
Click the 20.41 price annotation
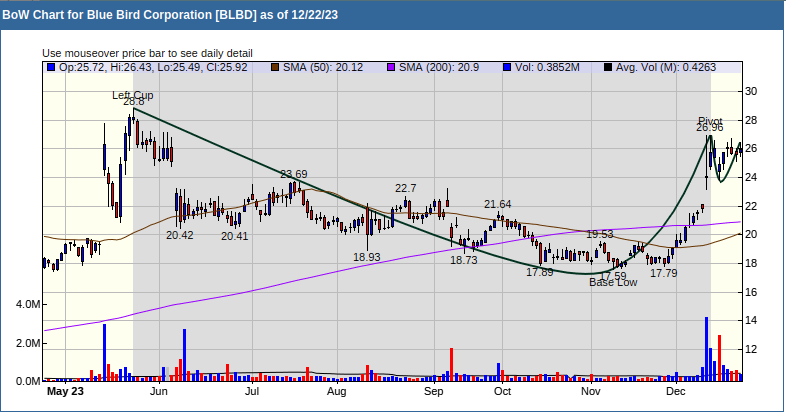pos(235,236)
